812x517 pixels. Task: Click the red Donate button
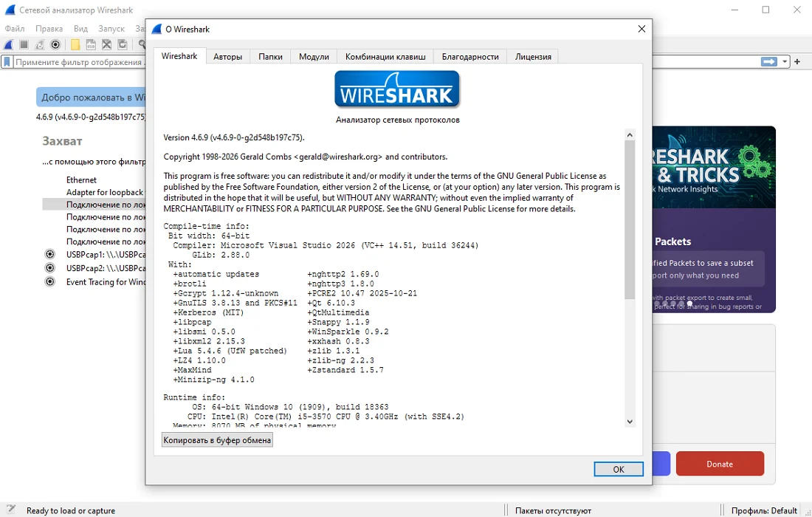pyautogui.click(x=720, y=464)
